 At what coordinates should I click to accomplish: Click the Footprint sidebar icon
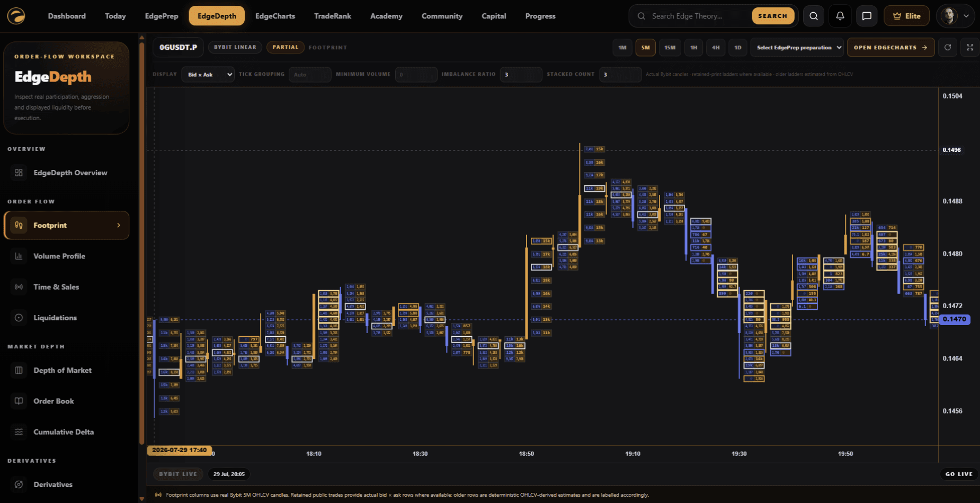click(19, 225)
